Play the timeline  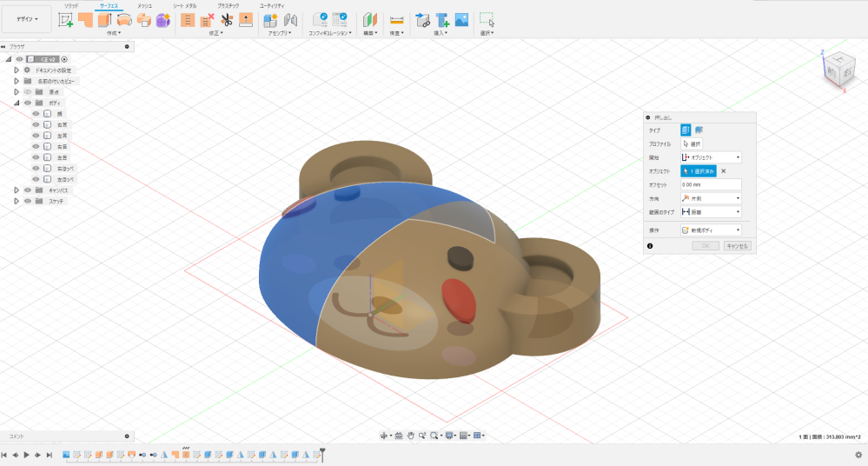point(26,455)
